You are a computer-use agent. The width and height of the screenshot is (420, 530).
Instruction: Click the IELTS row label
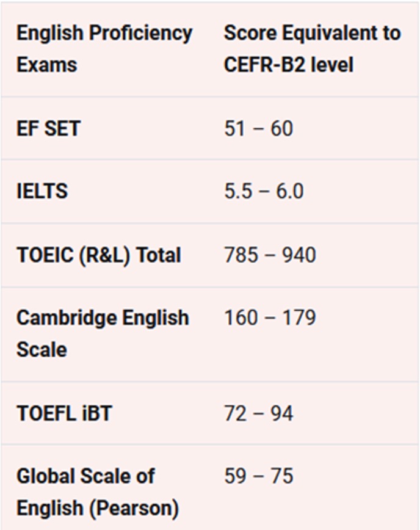pyautogui.click(x=42, y=192)
